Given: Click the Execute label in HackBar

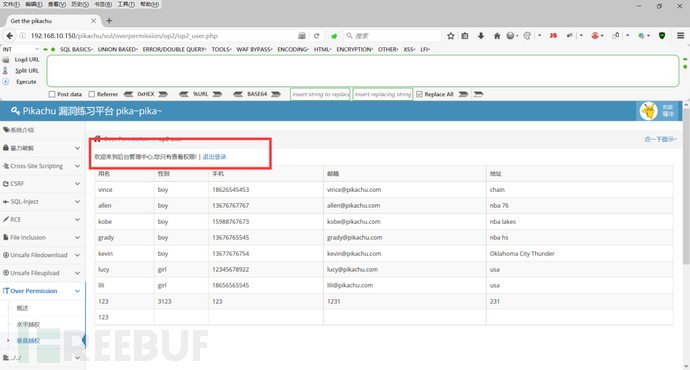Looking at the screenshot, I should tap(26, 81).
